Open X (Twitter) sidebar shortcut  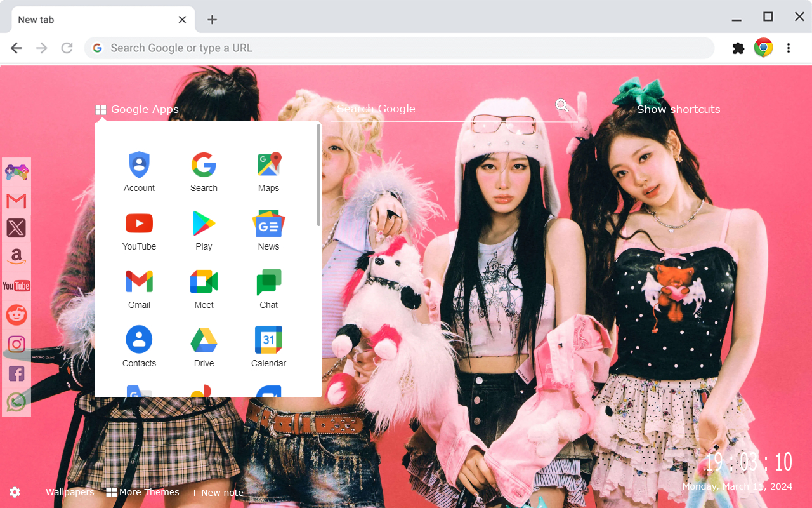(16, 228)
